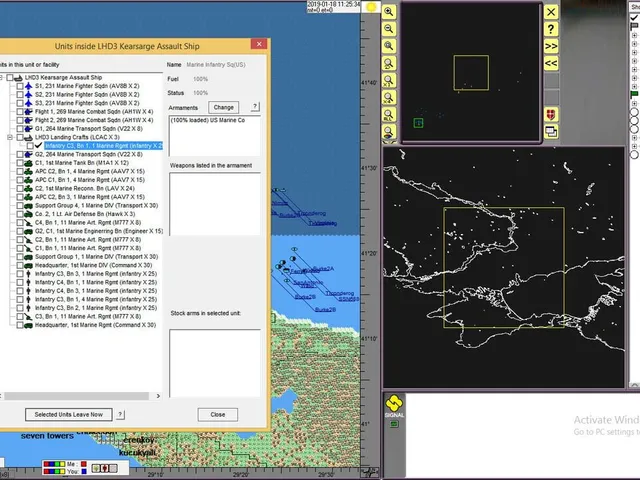Click the zoom in magnifier tool
Screen dimensions: 640x480
coord(389,12)
